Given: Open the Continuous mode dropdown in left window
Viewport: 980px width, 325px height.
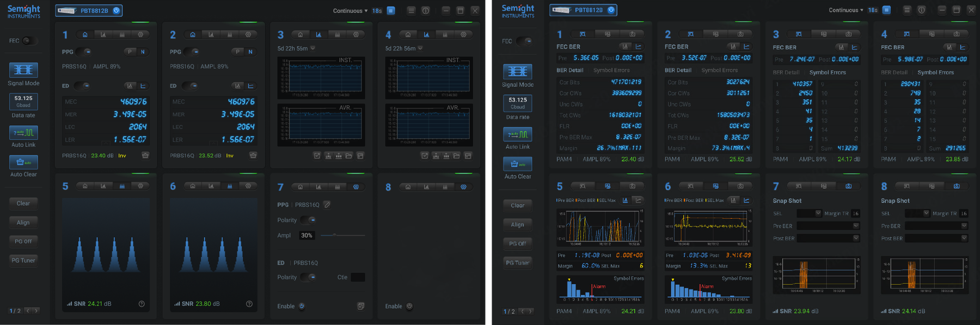Looking at the screenshot, I should click(350, 11).
